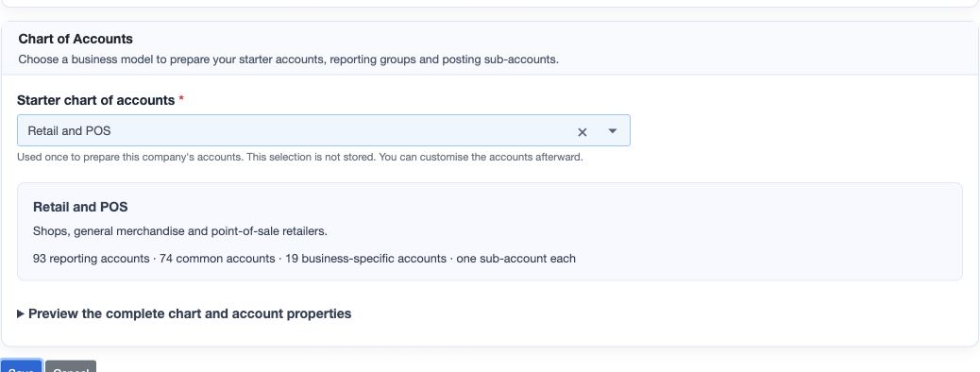Click the blue Save button
Image resolution: width=980 pixels, height=372 pixels.
(x=21, y=366)
